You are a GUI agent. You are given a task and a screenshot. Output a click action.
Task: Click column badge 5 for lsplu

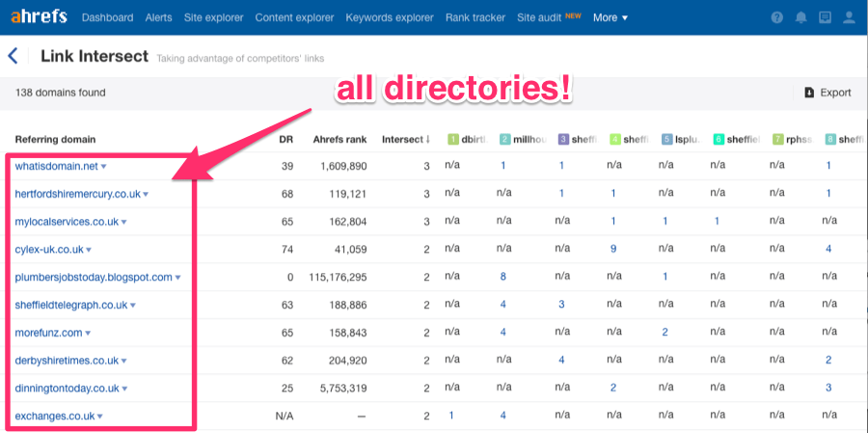(667, 140)
